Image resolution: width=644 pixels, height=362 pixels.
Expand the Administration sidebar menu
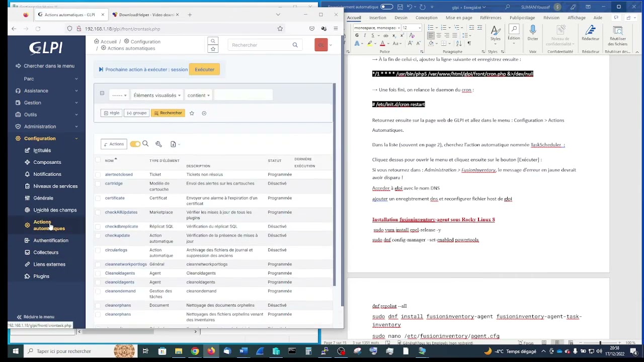(x=46, y=126)
